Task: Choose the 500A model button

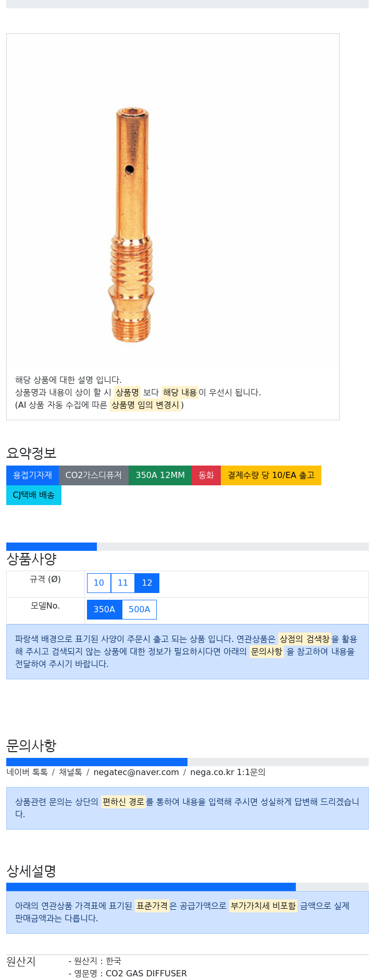Action: [139, 610]
